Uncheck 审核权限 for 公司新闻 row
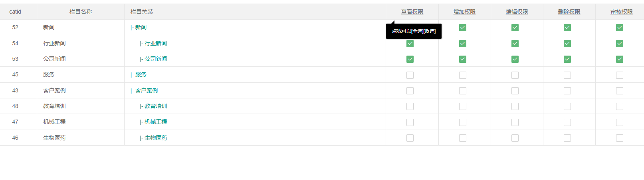Image resolution: width=644 pixels, height=180 pixels. point(620,59)
